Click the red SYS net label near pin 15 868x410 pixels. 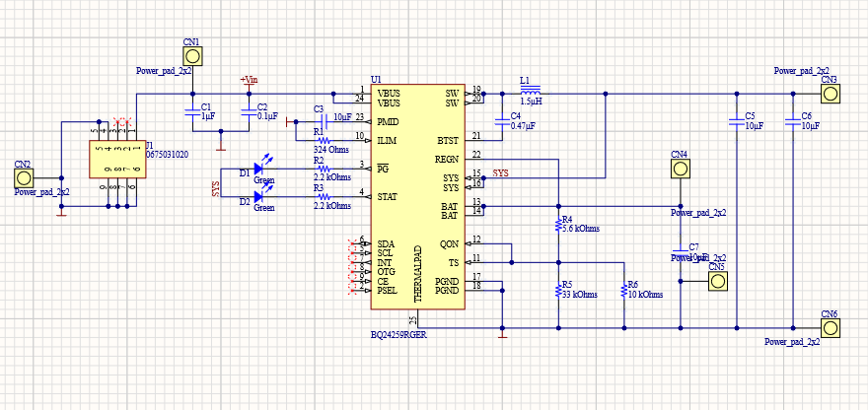click(x=500, y=173)
